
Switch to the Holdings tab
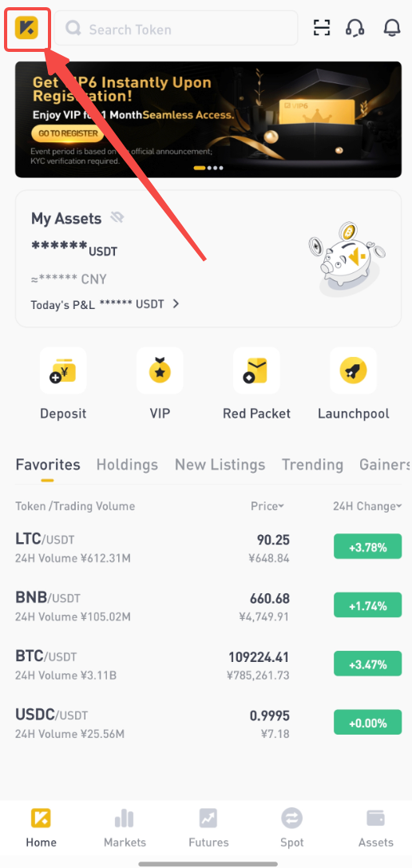127,465
